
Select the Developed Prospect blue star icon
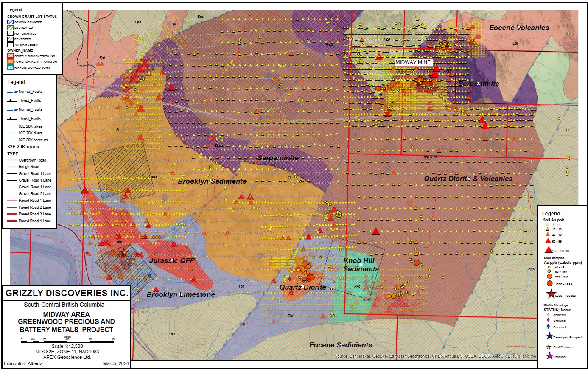click(549, 336)
